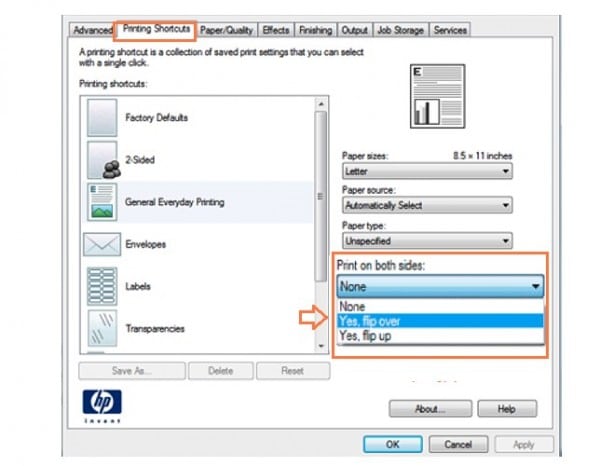Select the 'Transparencies' text label
Viewport: 600px width, 466px height.
point(155,328)
